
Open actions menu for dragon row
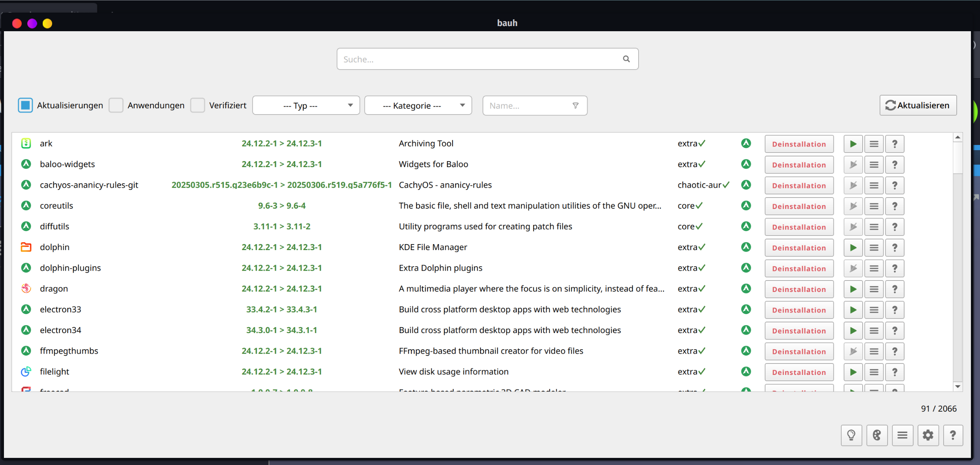[874, 289]
